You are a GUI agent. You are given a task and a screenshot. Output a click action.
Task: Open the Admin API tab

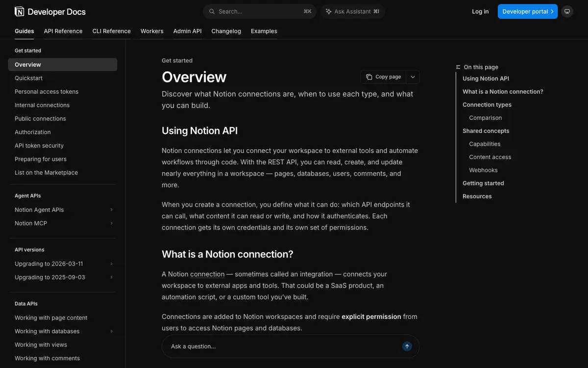187,31
